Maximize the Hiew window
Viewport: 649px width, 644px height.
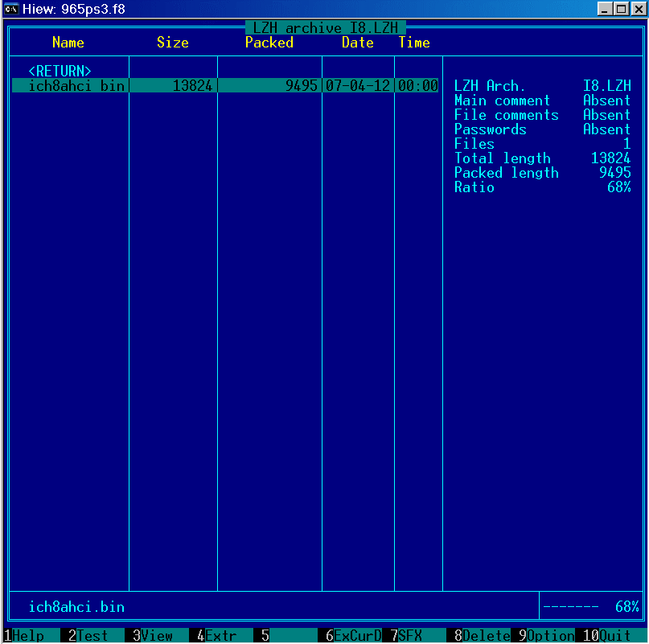pos(620,9)
